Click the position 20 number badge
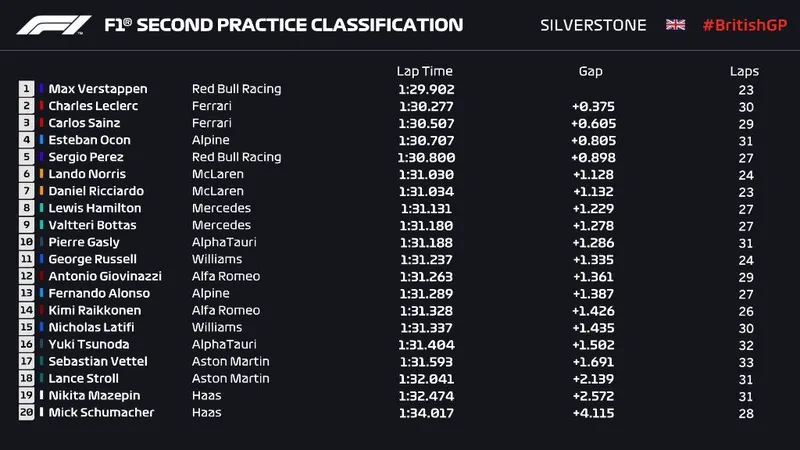 click(26, 412)
